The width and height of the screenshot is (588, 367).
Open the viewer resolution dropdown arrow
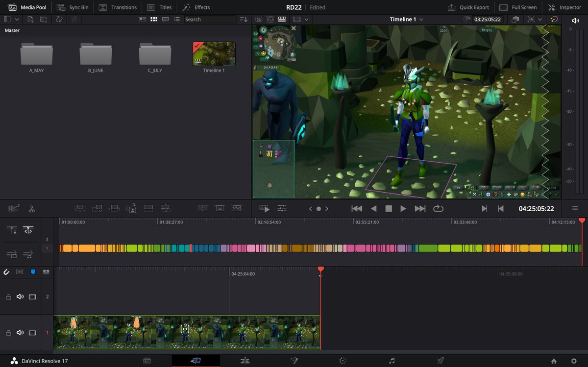[306, 19]
